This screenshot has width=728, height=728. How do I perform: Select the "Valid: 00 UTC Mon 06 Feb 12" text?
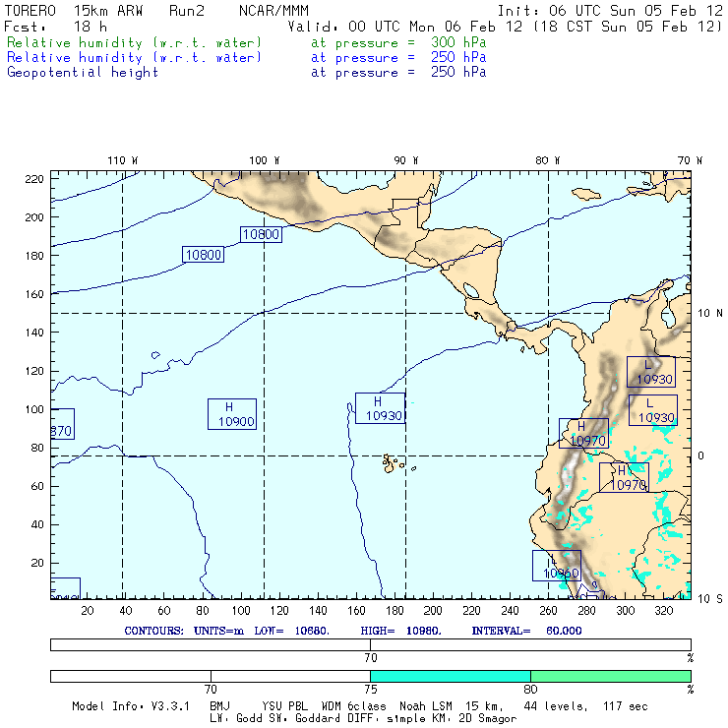[405, 27]
